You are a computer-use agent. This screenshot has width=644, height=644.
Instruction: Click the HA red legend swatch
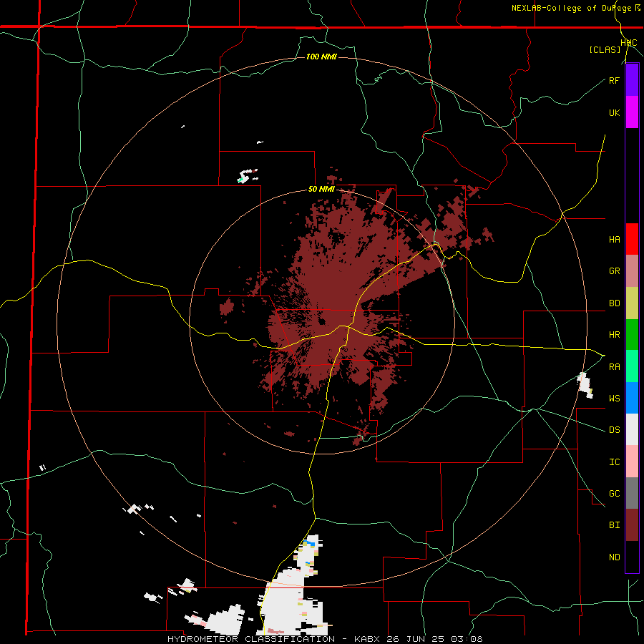coord(632,239)
